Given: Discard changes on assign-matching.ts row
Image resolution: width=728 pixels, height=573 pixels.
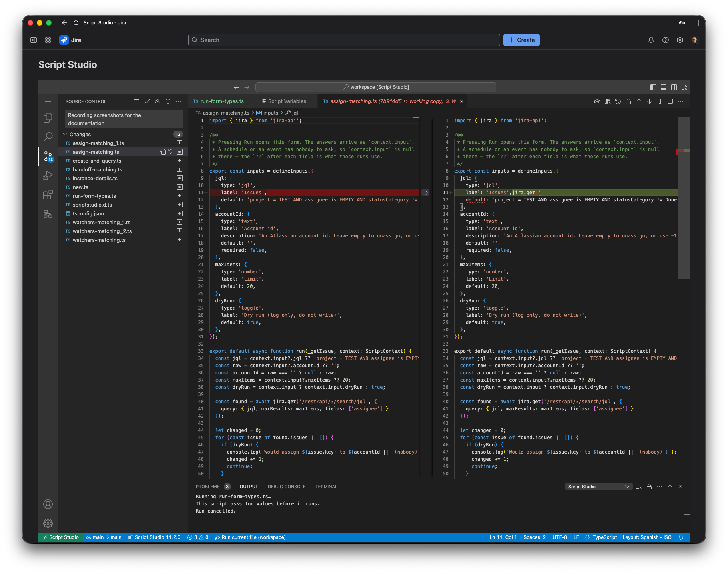Looking at the screenshot, I should [170, 152].
